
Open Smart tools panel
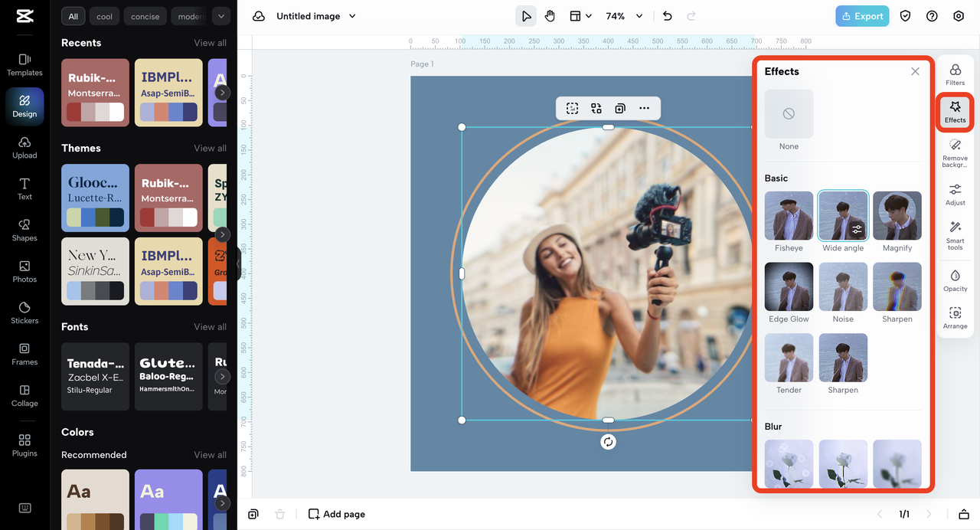tap(955, 235)
